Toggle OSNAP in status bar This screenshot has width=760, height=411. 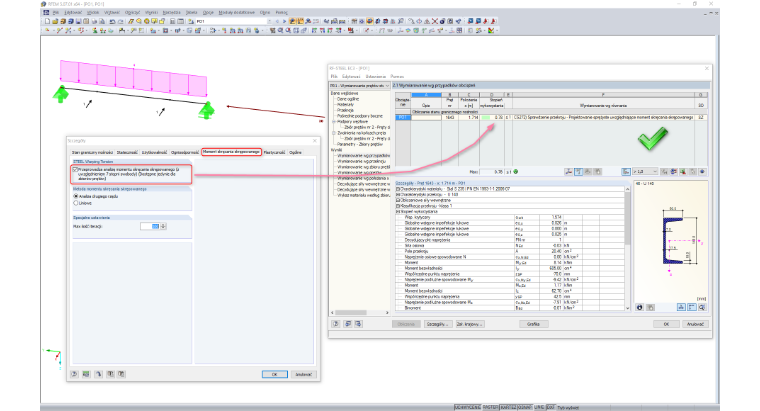point(524,407)
